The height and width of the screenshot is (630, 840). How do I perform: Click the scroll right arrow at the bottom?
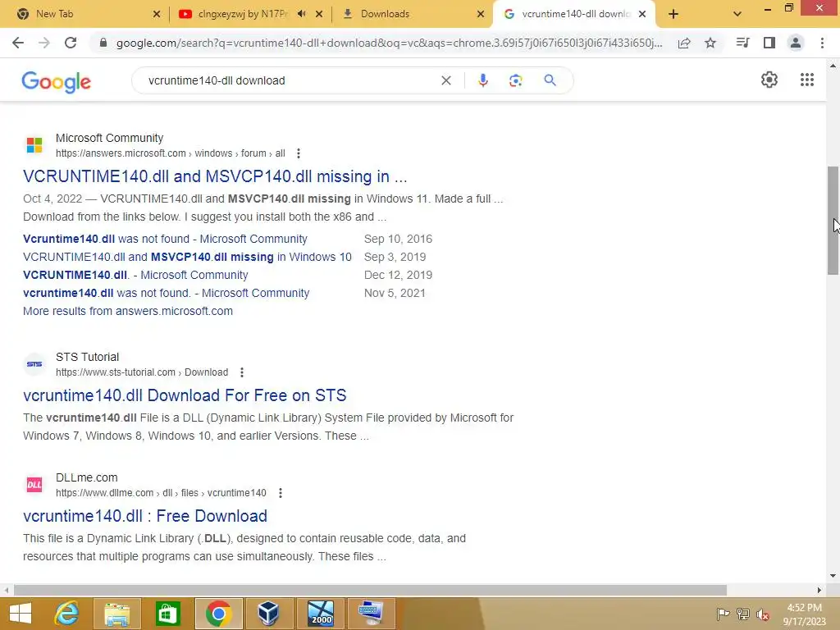point(819,591)
